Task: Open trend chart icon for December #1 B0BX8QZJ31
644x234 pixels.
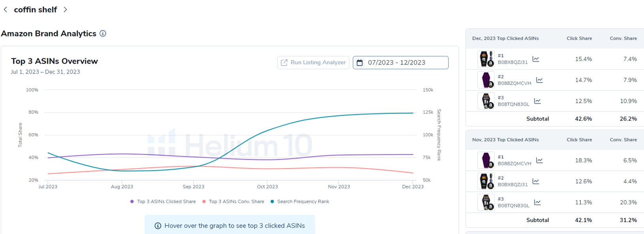Action: pos(536,59)
